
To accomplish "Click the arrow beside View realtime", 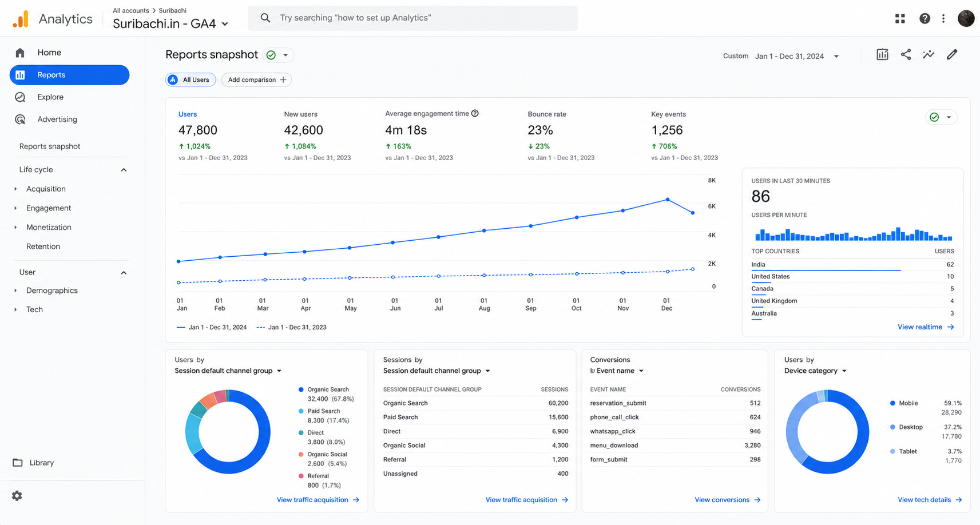I will click(951, 327).
